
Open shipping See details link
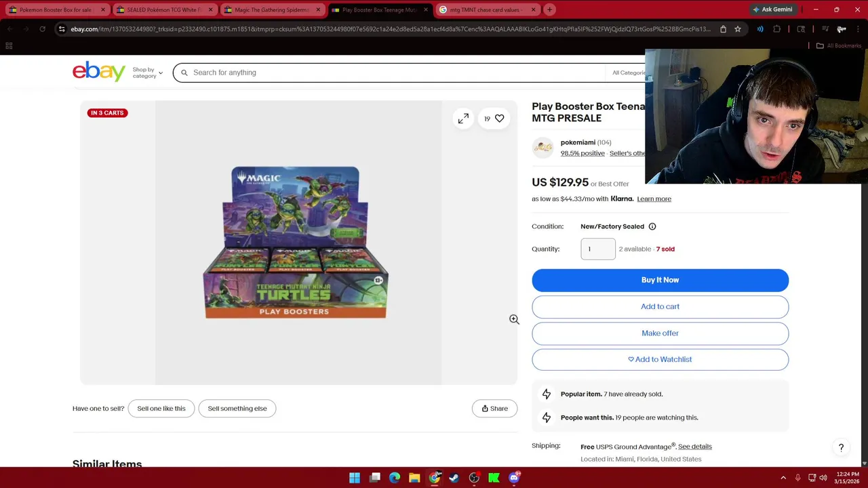click(695, 447)
